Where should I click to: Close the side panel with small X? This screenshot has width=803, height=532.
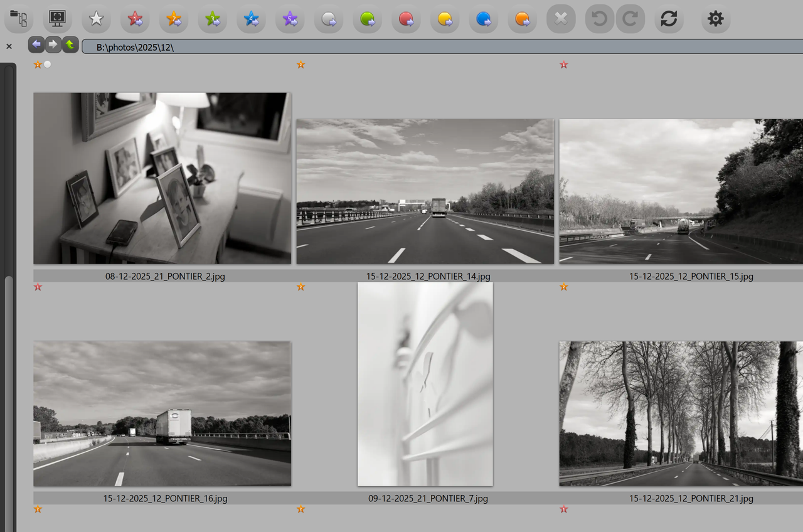[x=9, y=46]
